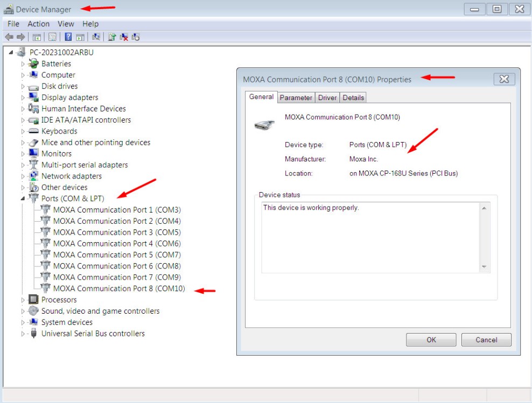This screenshot has width=532, height=403.
Task: Click Scan for hardware changes icon
Action: [96, 37]
